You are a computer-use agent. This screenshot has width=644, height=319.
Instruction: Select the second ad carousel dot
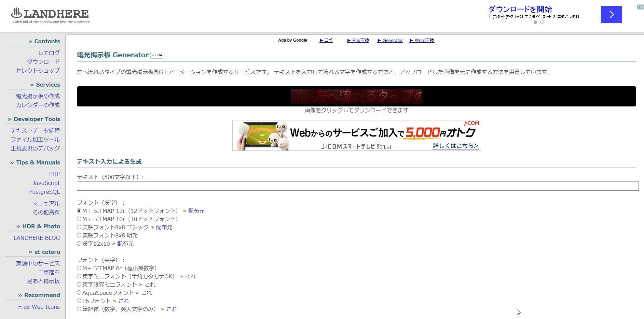pos(542,22)
